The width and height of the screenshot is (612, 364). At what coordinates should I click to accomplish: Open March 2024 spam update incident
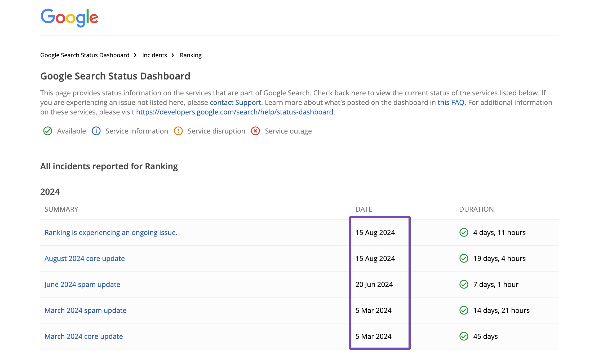tap(85, 310)
